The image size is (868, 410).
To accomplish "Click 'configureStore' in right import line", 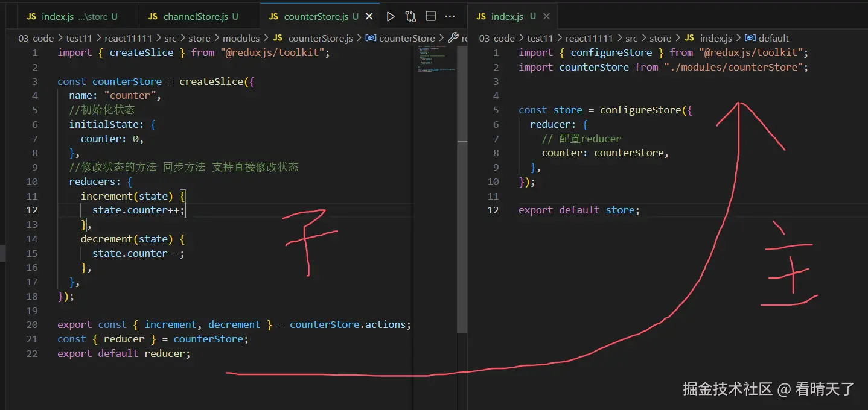I will 611,52.
